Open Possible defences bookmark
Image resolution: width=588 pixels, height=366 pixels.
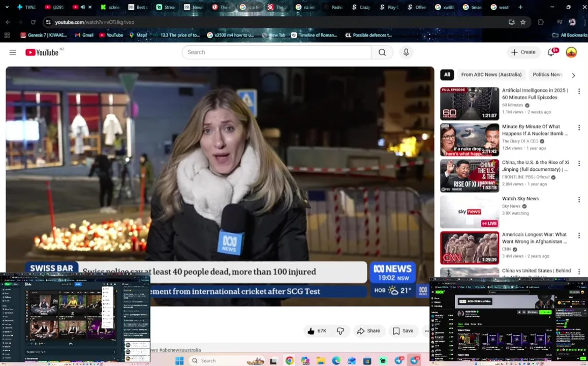[368, 35]
